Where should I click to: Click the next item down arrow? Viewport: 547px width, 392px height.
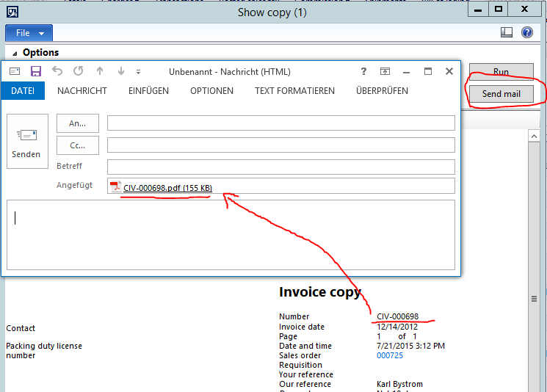122,71
